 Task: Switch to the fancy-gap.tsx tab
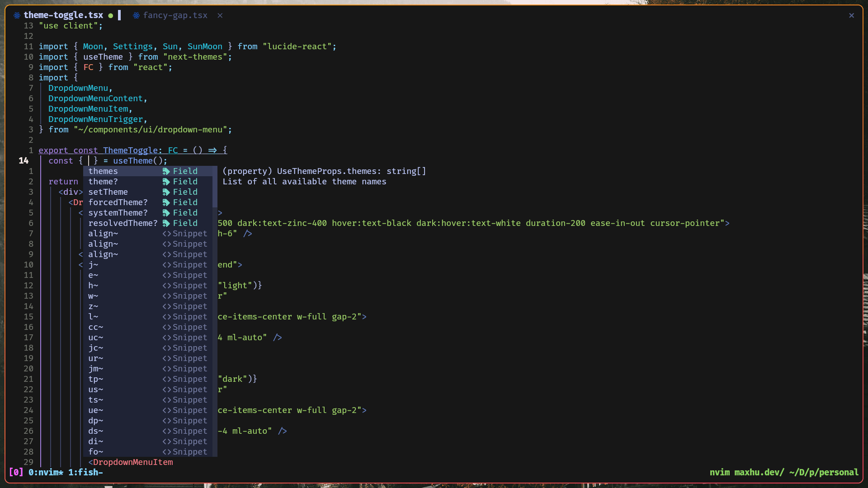175,15
